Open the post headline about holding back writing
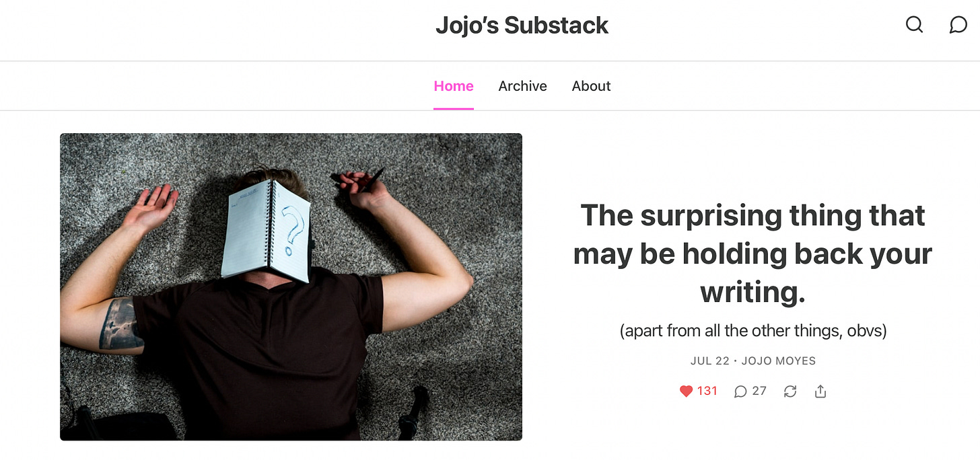This screenshot has width=980, height=460. click(x=753, y=254)
